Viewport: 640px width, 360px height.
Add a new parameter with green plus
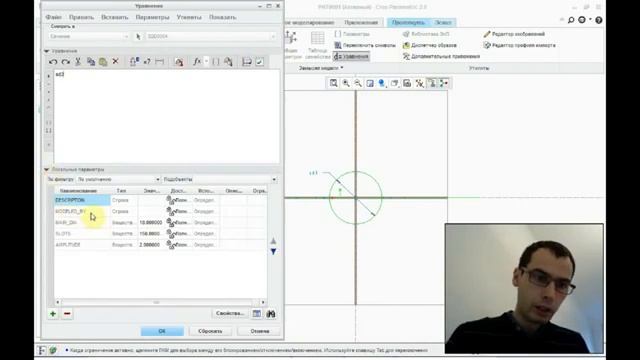pyautogui.click(x=53, y=313)
